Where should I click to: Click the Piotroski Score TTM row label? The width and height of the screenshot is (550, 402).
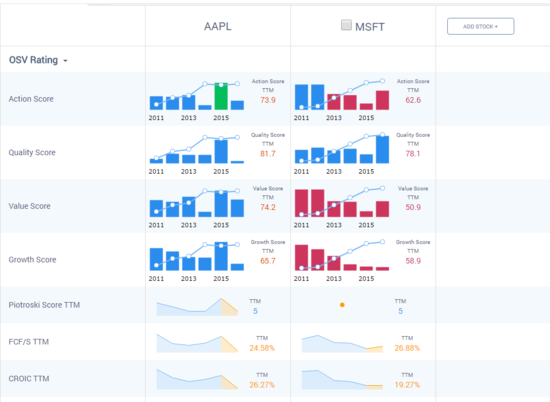[x=44, y=305]
